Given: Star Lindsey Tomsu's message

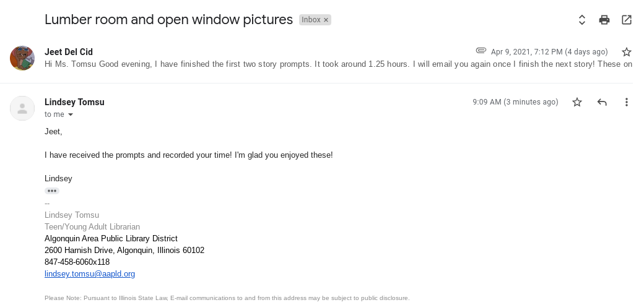Looking at the screenshot, I should [x=577, y=102].
